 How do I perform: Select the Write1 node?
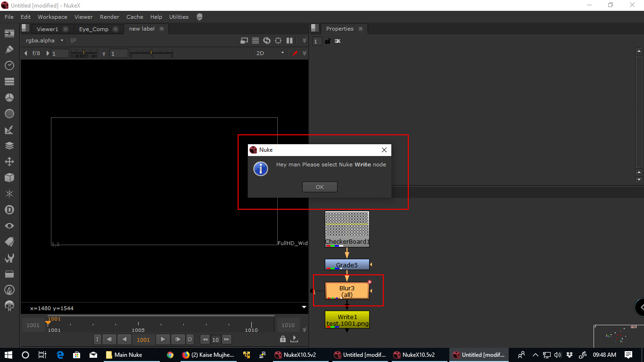347,320
